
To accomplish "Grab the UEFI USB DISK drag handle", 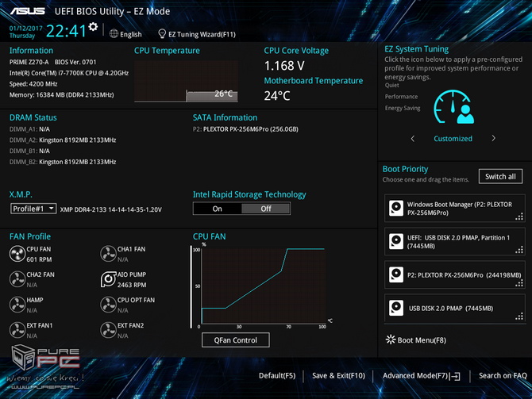I will [x=519, y=250].
